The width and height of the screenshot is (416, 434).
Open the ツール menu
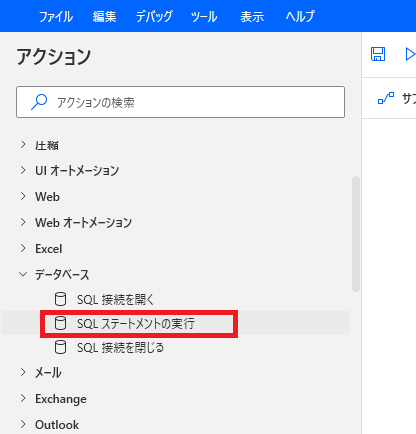click(204, 16)
